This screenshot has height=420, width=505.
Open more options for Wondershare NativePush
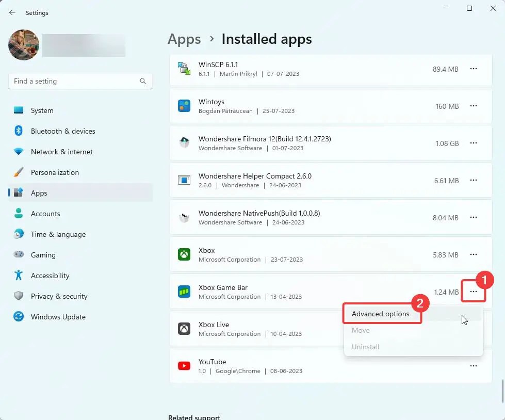474,217
